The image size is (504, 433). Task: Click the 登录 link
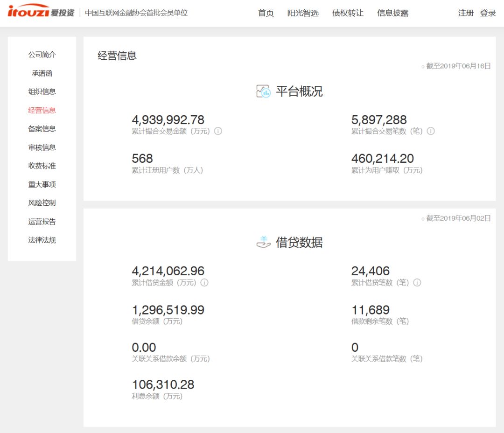coord(488,13)
